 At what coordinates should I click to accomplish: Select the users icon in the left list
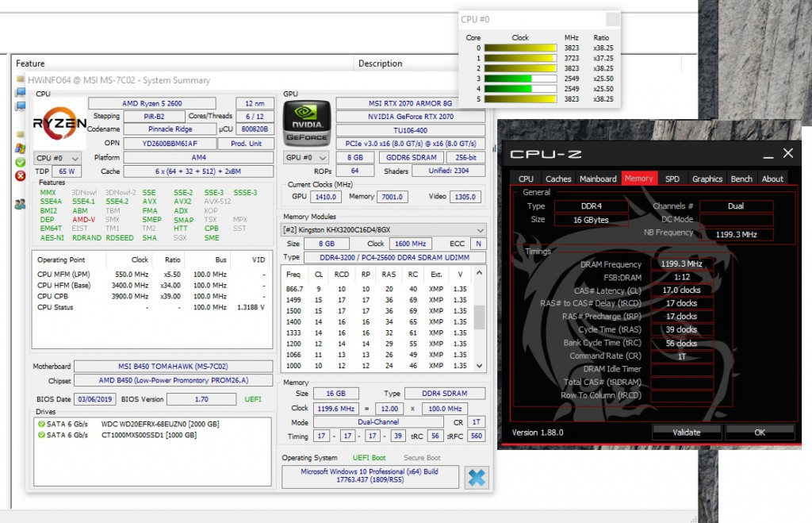(x=20, y=204)
